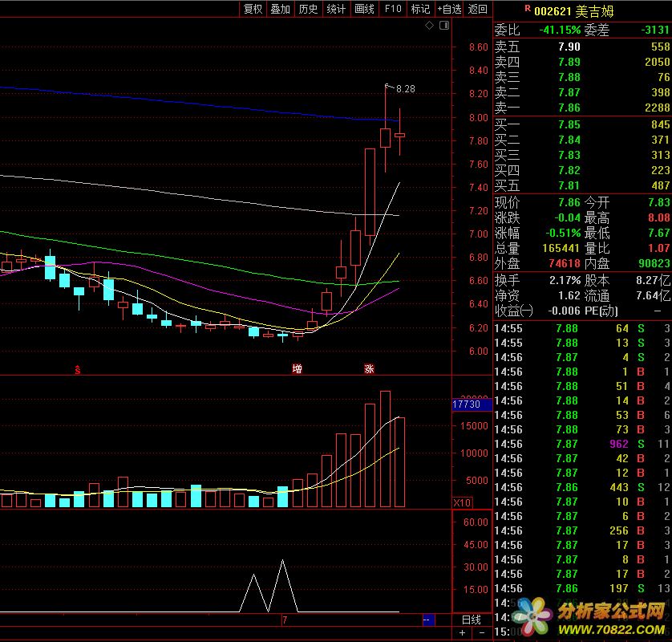Viewport: 672px width, 642px height.
Task: Open the 历史 history option
Action: click(x=308, y=9)
